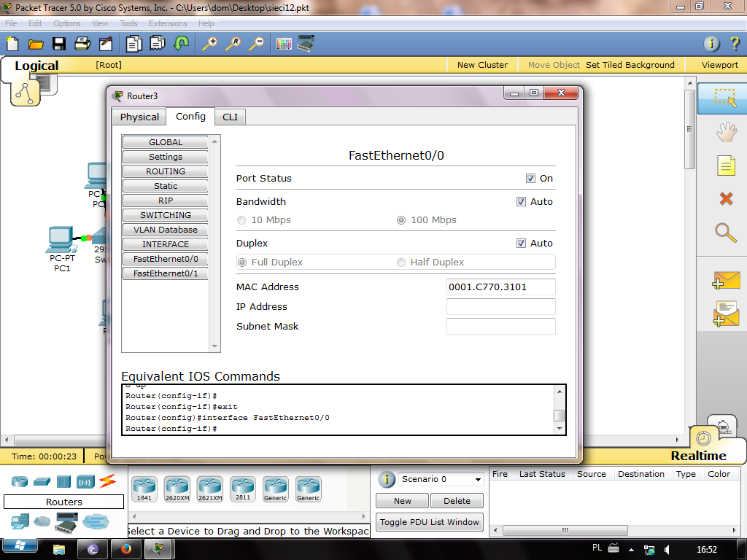Screen dimensions: 747x560
Task: Click into the Subnet Mask field
Action: pos(500,326)
